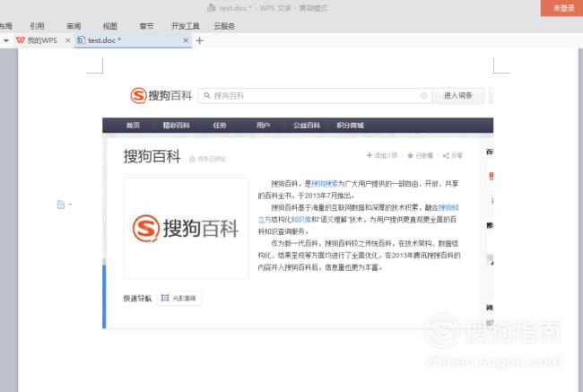Screen dimensions: 583x392
Task: Open the 云服务 menu tab
Action: click(224, 26)
